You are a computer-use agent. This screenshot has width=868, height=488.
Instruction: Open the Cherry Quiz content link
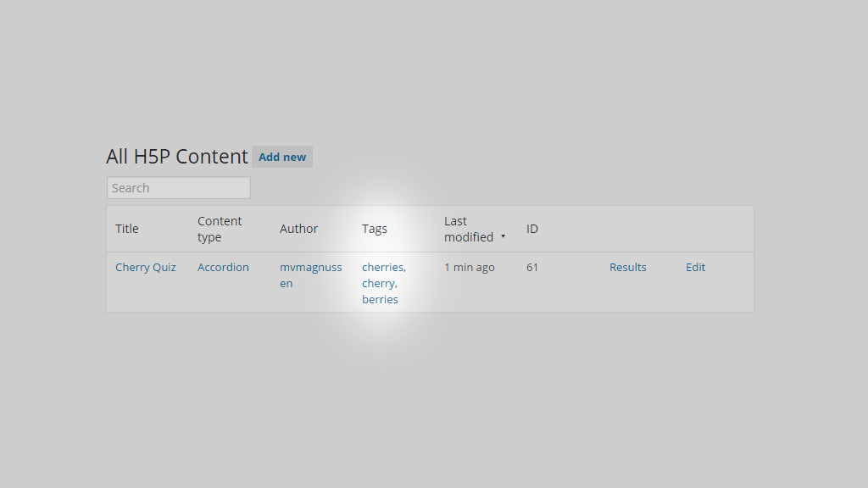point(146,267)
